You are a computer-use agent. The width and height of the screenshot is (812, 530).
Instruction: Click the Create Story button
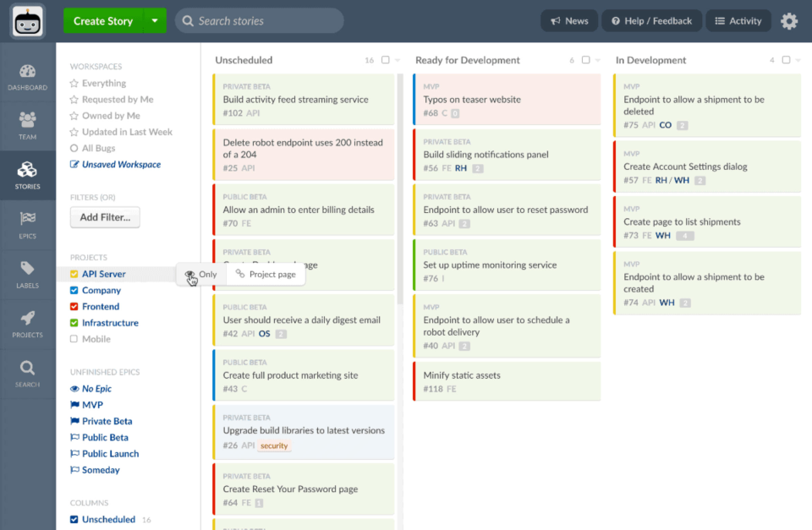point(103,21)
